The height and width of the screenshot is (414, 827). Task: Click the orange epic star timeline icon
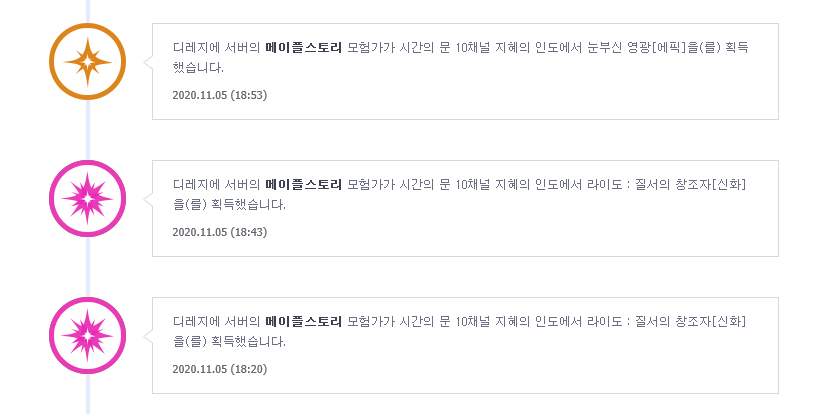click(88, 62)
